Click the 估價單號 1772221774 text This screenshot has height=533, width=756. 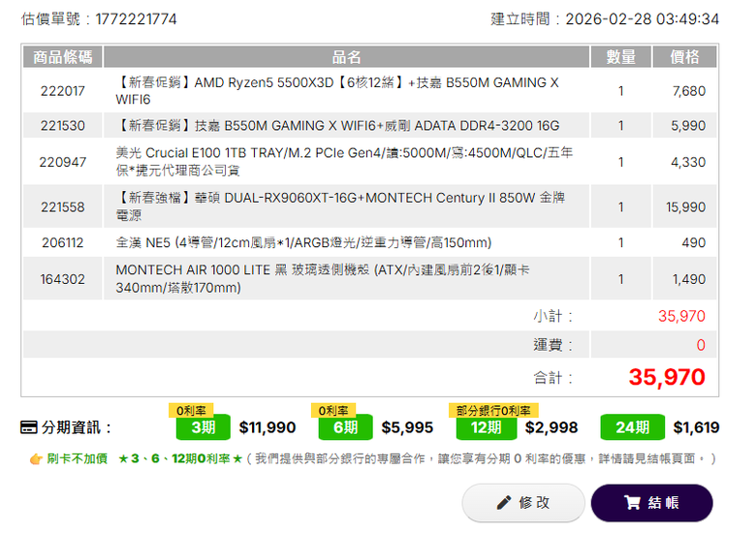click(x=99, y=19)
